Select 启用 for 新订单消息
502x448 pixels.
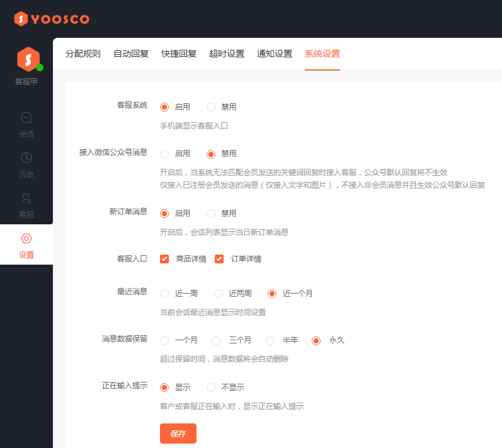point(164,214)
